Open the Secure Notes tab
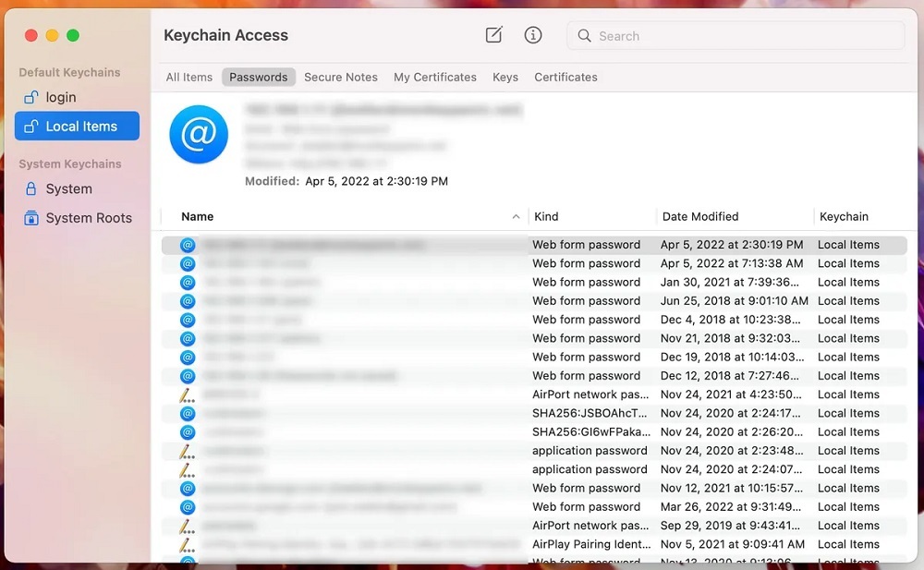The height and width of the screenshot is (570, 924). click(x=341, y=78)
